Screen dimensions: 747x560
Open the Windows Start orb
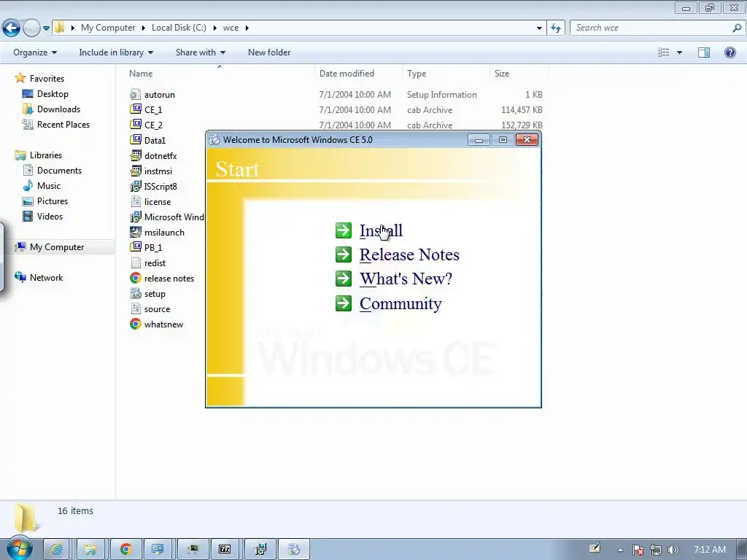click(19, 548)
